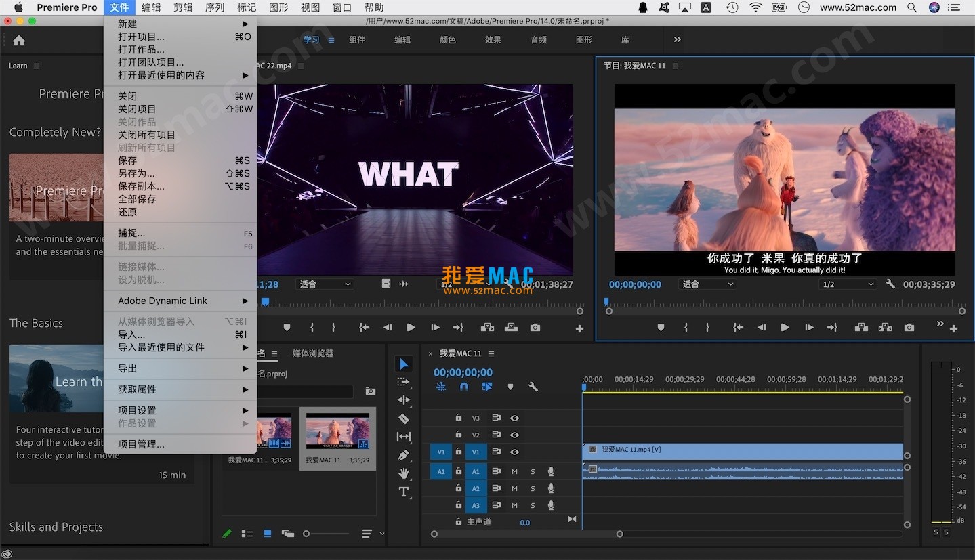
Task: Toggle V3 track output eye
Action: pyautogui.click(x=514, y=418)
